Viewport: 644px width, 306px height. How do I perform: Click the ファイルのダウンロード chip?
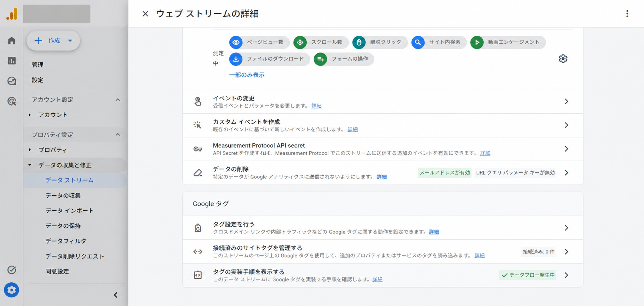pyautogui.click(x=269, y=59)
